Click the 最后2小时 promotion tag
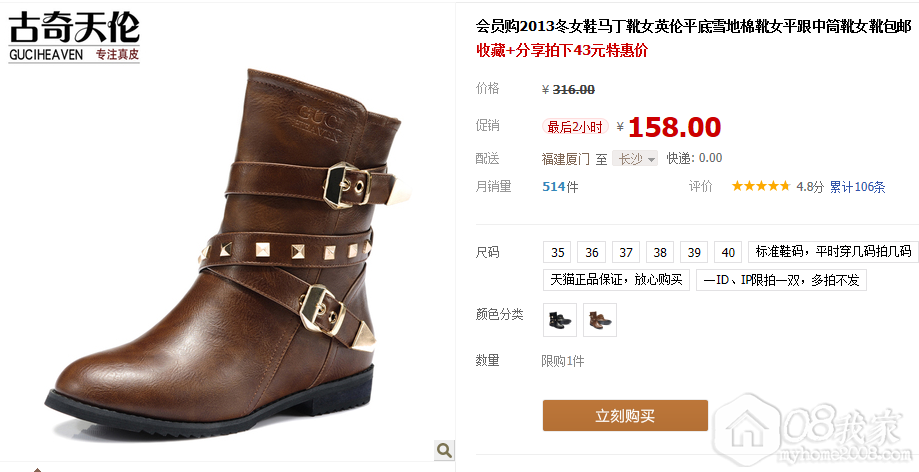 575,127
